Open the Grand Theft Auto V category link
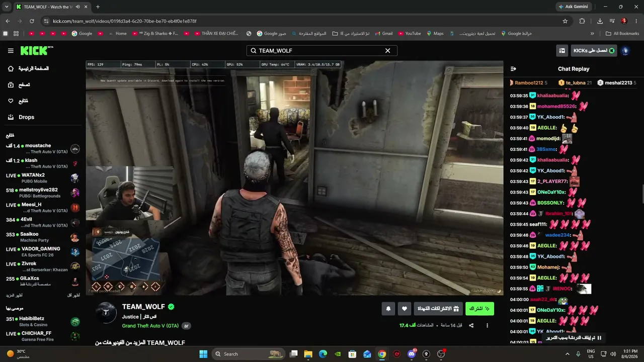Image resolution: width=644 pixels, height=362 pixels. [150, 326]
